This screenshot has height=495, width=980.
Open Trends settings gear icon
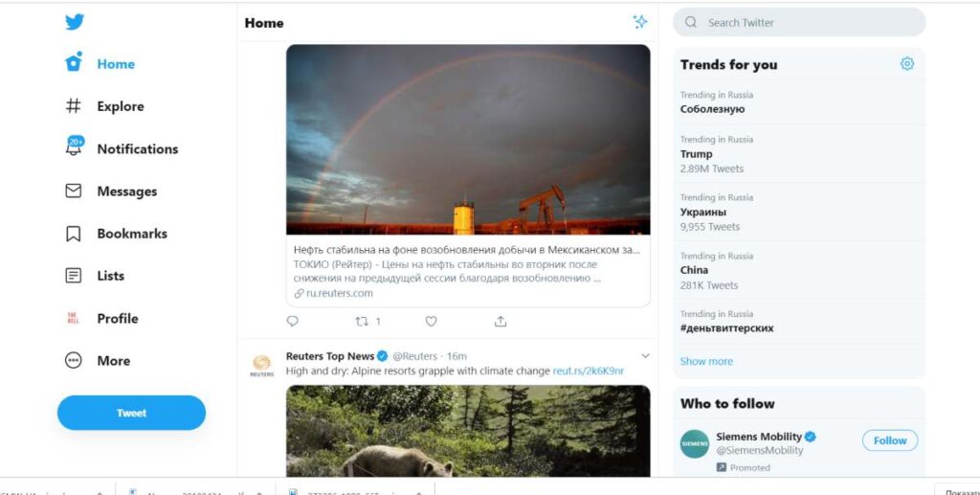(x=906, y=64)
